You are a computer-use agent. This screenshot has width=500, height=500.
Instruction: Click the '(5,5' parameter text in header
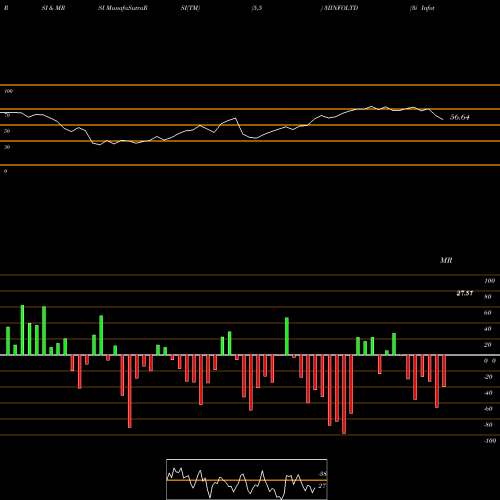pos(257,8)
